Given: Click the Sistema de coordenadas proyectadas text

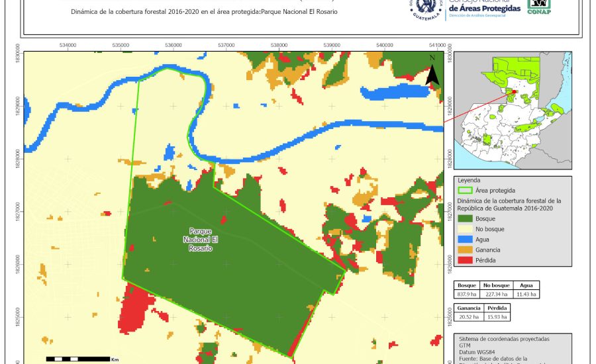Looking at the screenshot, I should (503, 339).
